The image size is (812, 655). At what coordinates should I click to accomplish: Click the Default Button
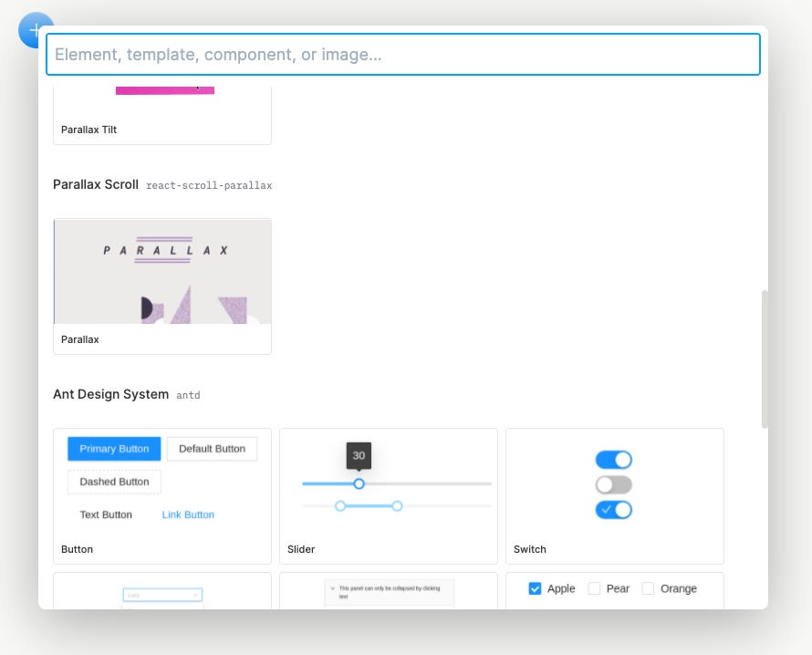pyautogui.click(x=212, y=448)
